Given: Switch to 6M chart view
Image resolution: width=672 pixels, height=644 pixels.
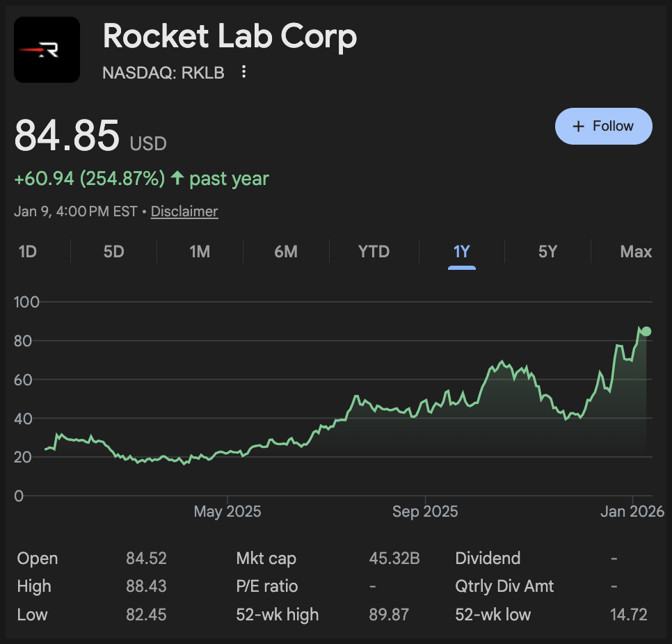Looking at the screenshot, I should [x=286, y=252].
